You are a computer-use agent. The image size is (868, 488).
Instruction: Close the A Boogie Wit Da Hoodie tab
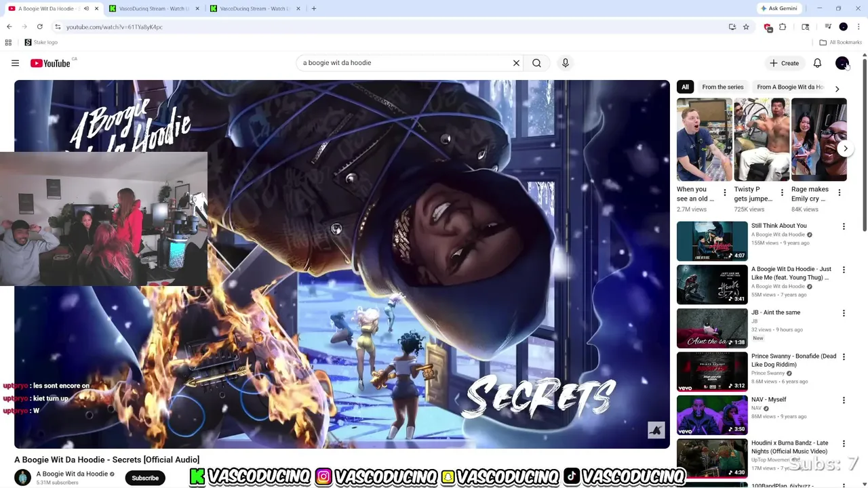(x=96, y=8)
